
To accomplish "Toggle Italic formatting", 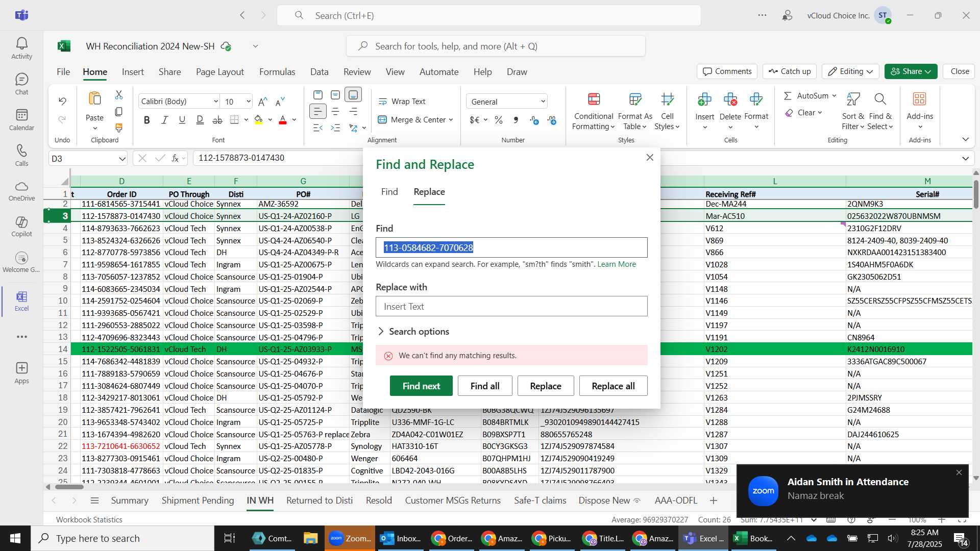I will 164,120.
